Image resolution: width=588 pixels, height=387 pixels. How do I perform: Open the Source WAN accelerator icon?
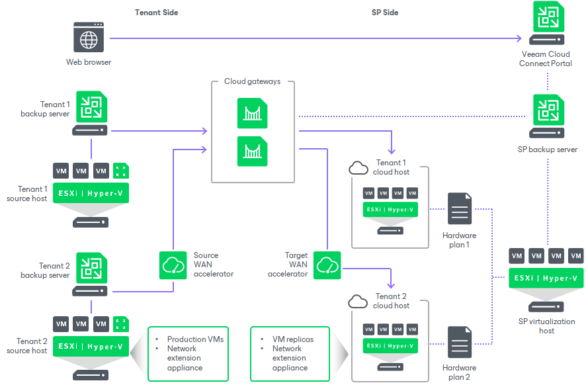173,265
